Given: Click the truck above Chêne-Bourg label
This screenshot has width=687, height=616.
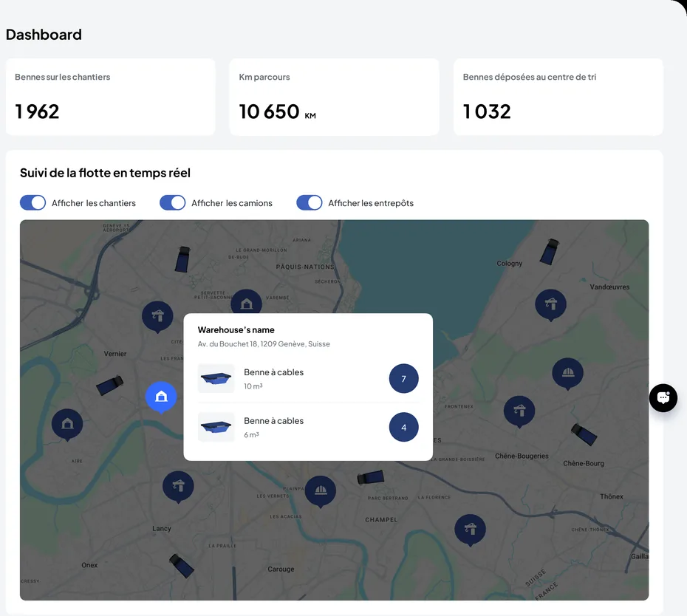Looking at the screenshot, I should pyautogui.click(x=584, y=434).
